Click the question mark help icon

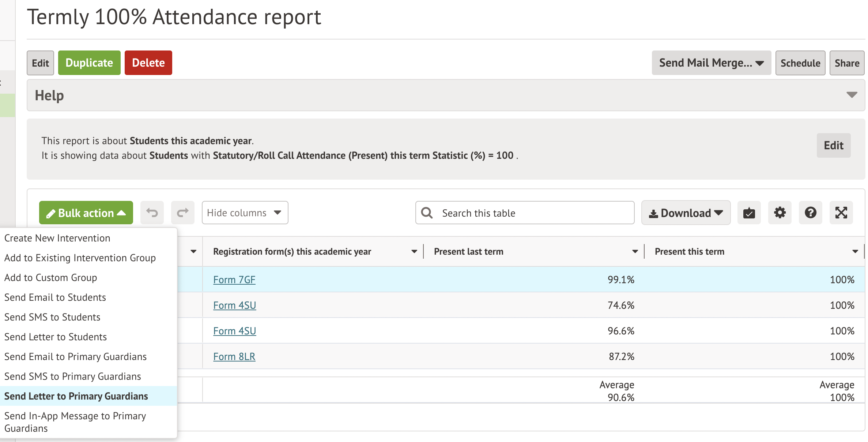tap(810, 213)
